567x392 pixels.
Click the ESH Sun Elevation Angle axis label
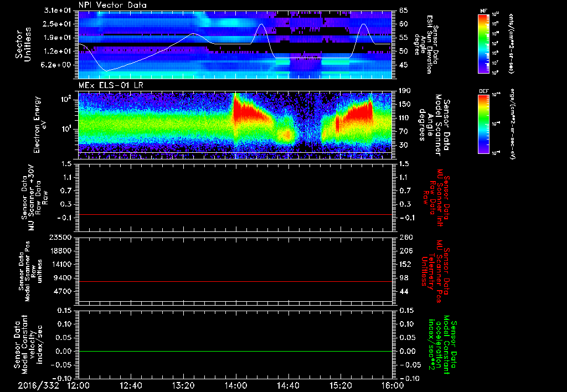(x=426, y=44)
